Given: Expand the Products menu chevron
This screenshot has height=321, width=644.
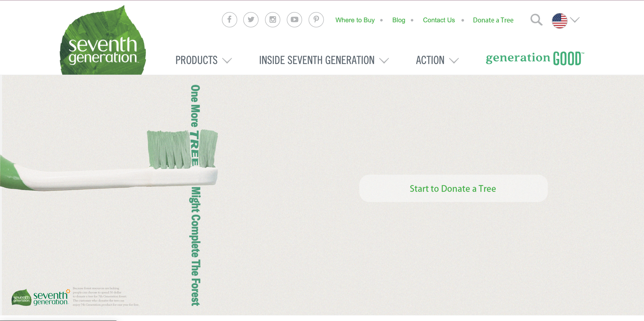Looking at the screenshot, I should point(227,61).
